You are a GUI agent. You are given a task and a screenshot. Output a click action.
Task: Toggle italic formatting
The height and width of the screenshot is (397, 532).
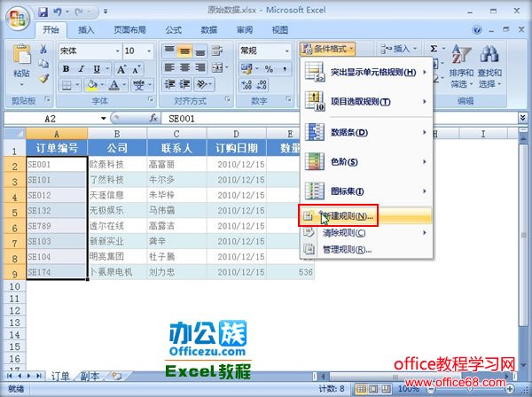pyautogui.click(x=81, y=69)
